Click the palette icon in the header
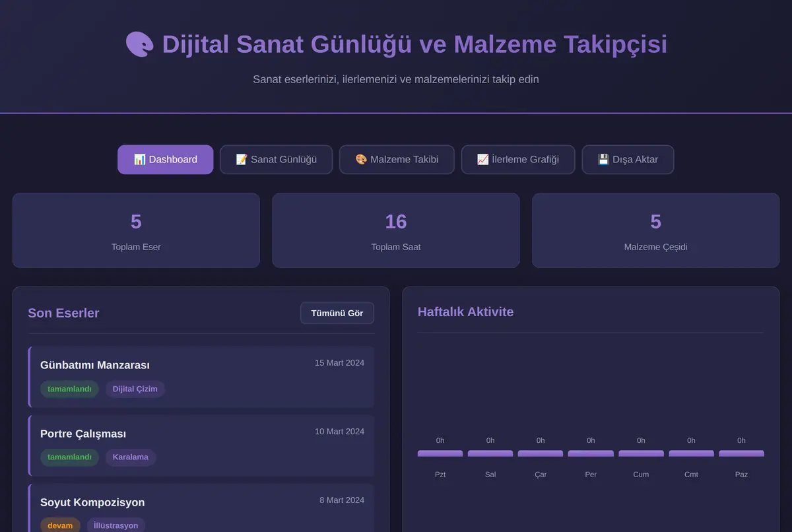Image resolution: width=792 pixels, height=532 pixels. 139,45
